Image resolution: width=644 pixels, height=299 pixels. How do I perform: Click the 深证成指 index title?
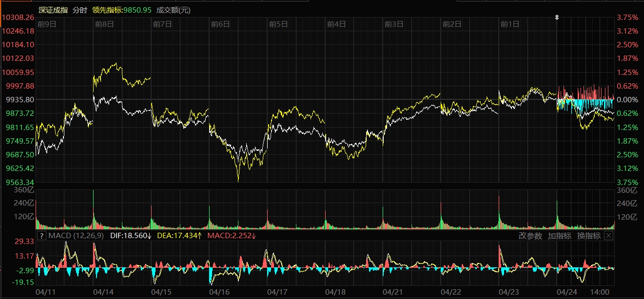[x=53, y=10]
